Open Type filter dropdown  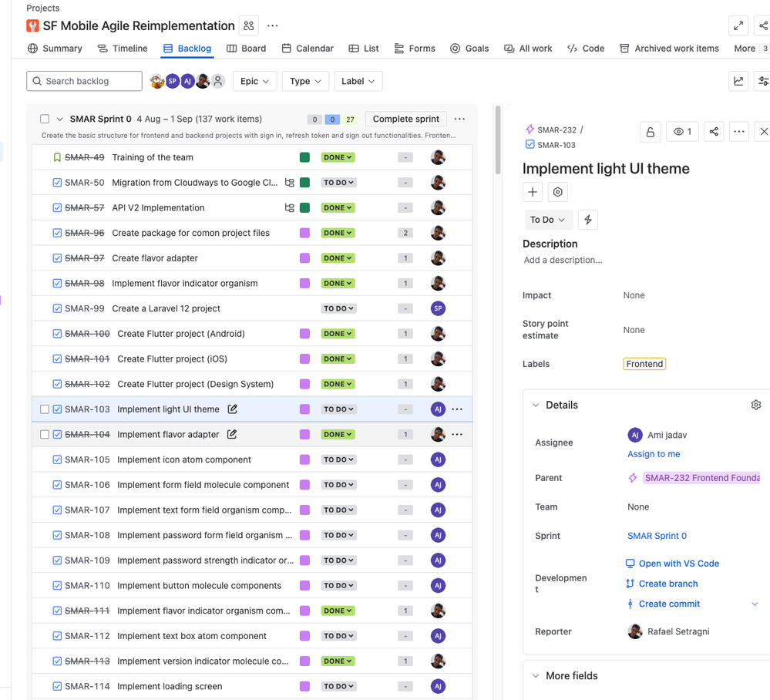[x=305, y=81]
